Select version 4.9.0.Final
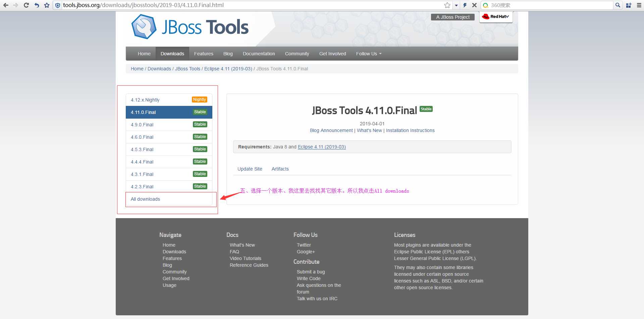The width and height of the screenshot is (644, 319). (x=169, y=125)
